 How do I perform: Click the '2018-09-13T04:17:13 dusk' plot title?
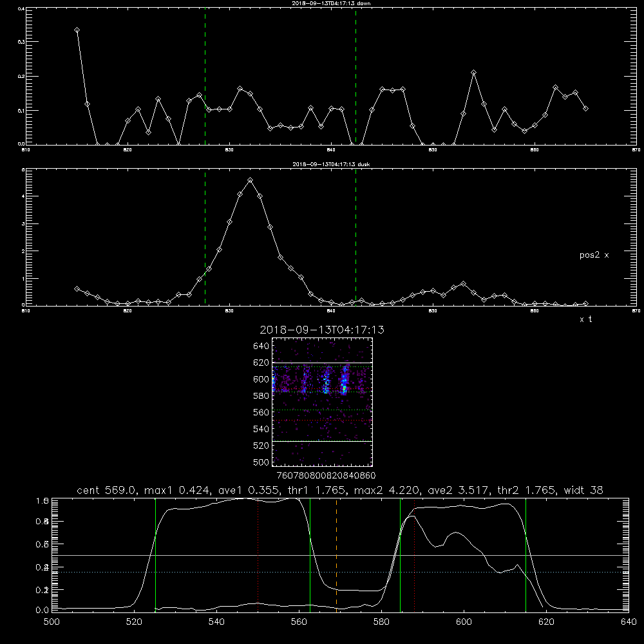(x=331, y=164)
